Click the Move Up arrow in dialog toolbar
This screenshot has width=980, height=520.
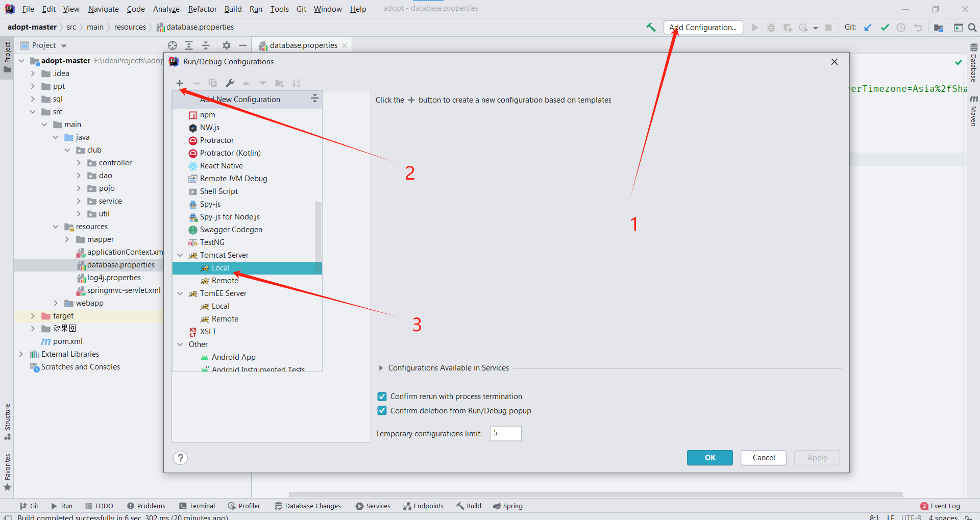(246, 83)
